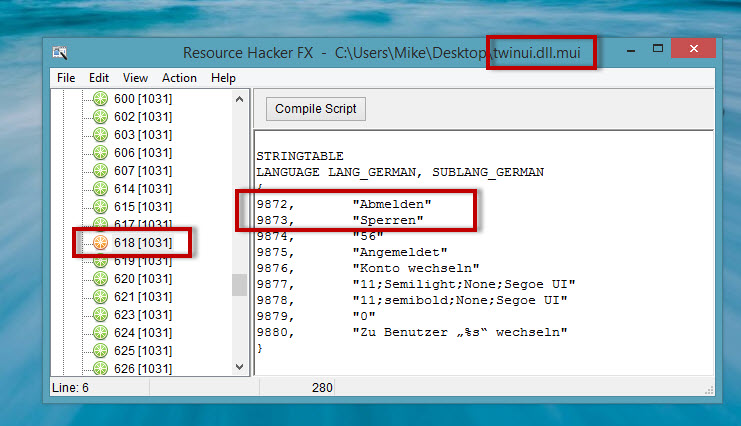Click the green icon of resource 620 [1031]
Screen dimensions: 741x426
(x=100, y=278)
